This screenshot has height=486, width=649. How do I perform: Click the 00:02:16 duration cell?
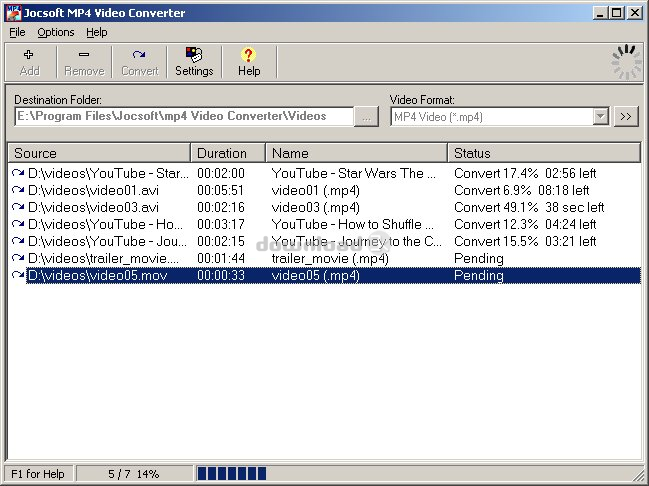(221, 207)
